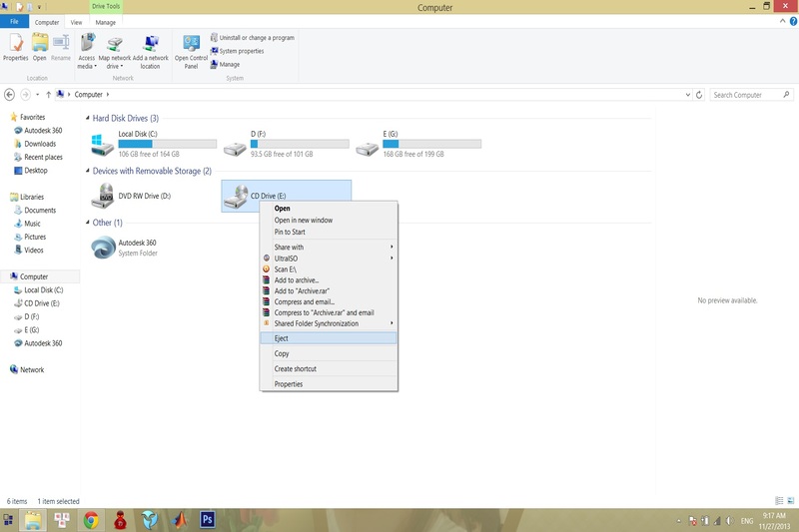Screen dimensions: 799x532
Task: Click Uninstall or change a program
Action: coord(256,38)
